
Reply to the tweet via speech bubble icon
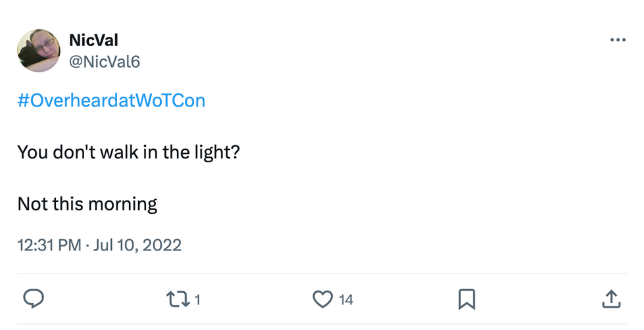click(x=34, y=300)
